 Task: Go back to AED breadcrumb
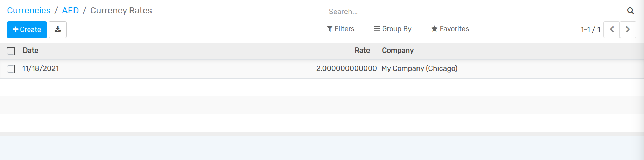click(70, 11)
